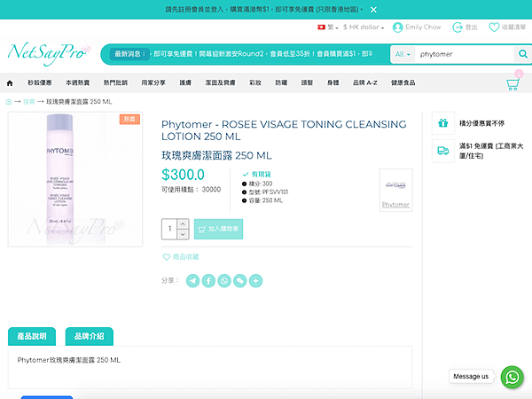Open the 潔面及爽膚 menu item
The height and width of the screenshot is (399, 532).
point(220,82)
